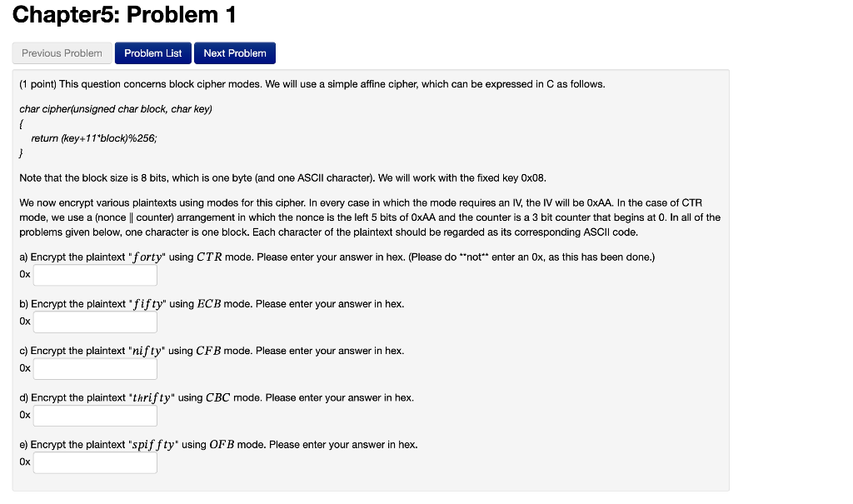Open the Problem List page

(x=152, y=52)
